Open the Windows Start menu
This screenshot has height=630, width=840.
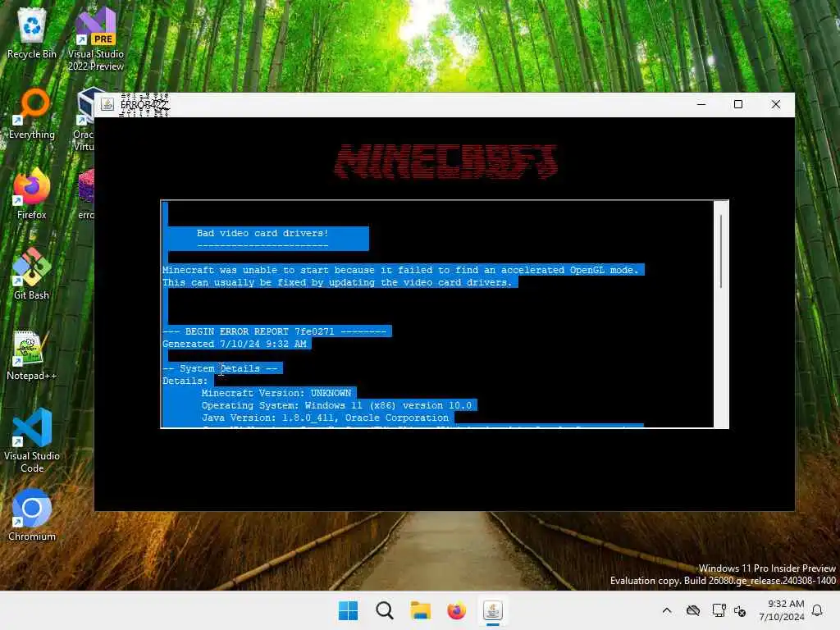tap(348, 610)
